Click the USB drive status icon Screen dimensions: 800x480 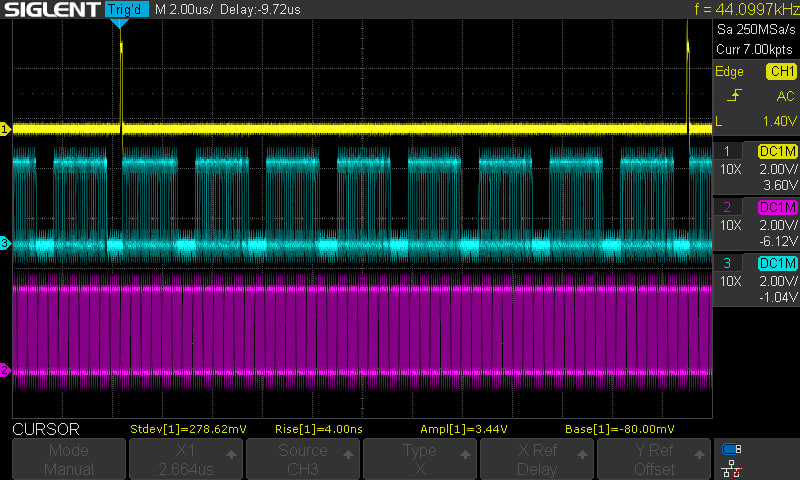(732, 449)
